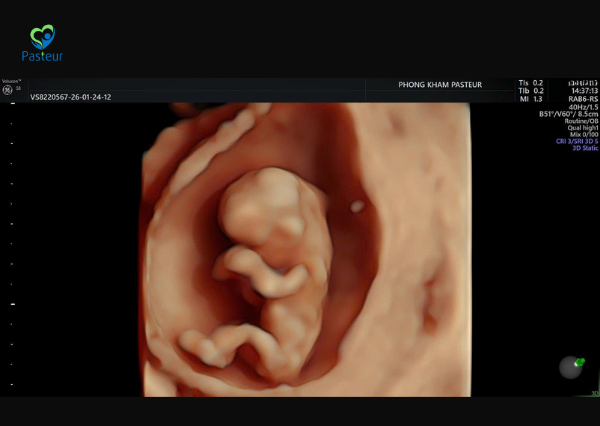This screenshot has height=426, width=600.
Task: Click the TIs 0.2 thermal index
Action: [530, 82]
